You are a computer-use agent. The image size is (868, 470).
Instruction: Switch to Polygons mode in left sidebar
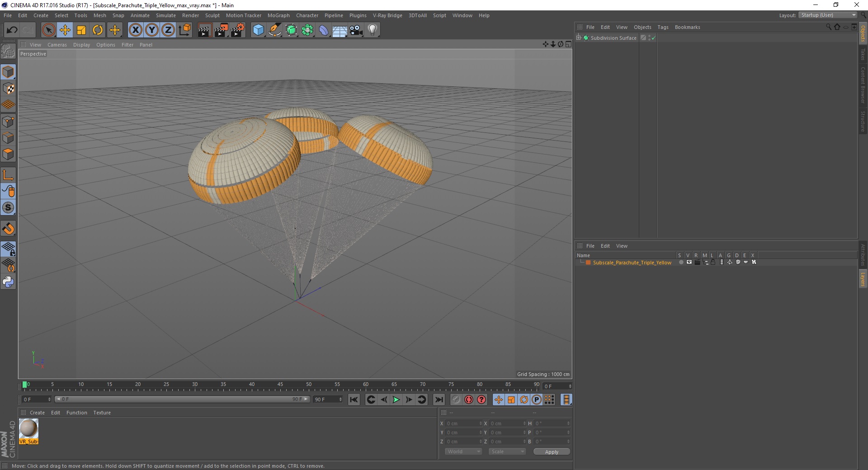click(x=8, y=154)
